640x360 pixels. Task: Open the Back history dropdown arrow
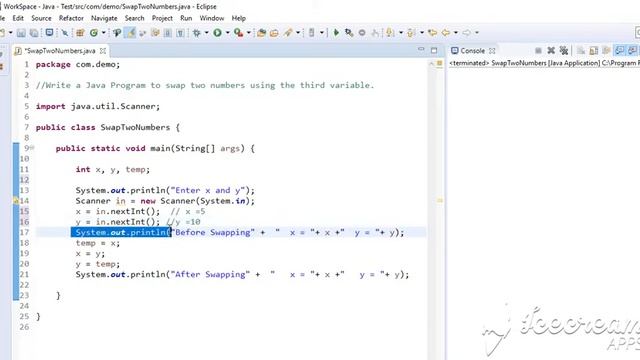456,32
